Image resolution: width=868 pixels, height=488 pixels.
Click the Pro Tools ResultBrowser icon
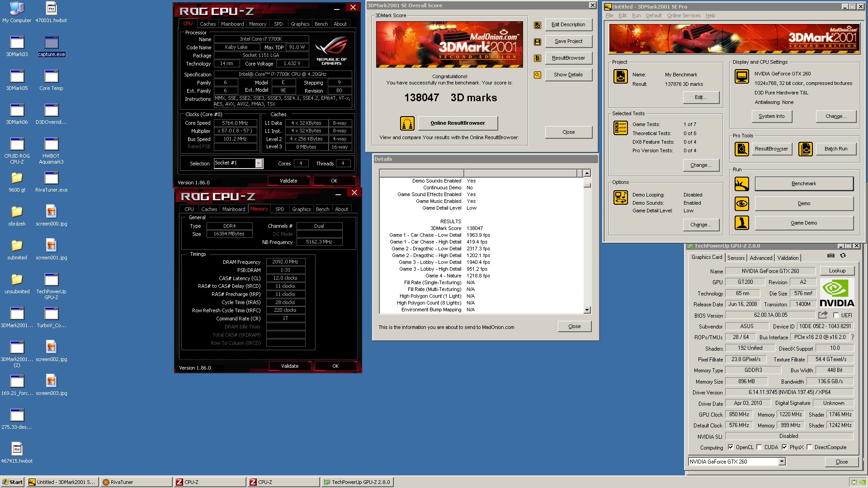point(742,149)
